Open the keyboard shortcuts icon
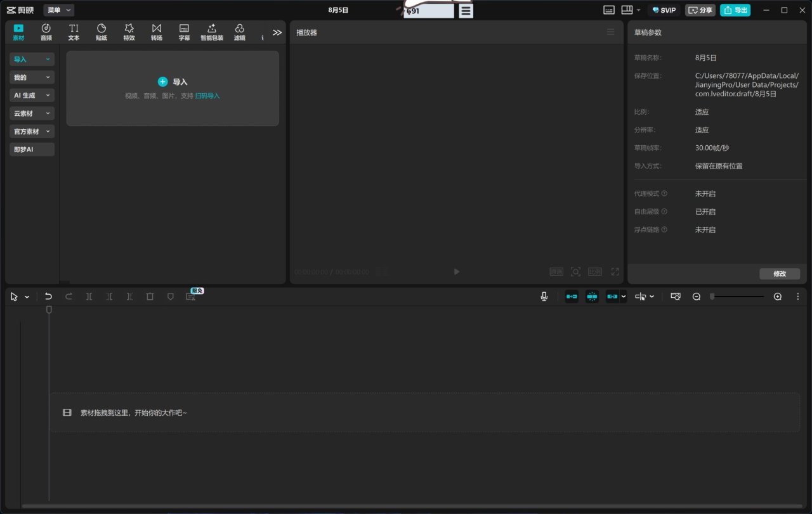812x514 pixels. click(x=609, y=10)
